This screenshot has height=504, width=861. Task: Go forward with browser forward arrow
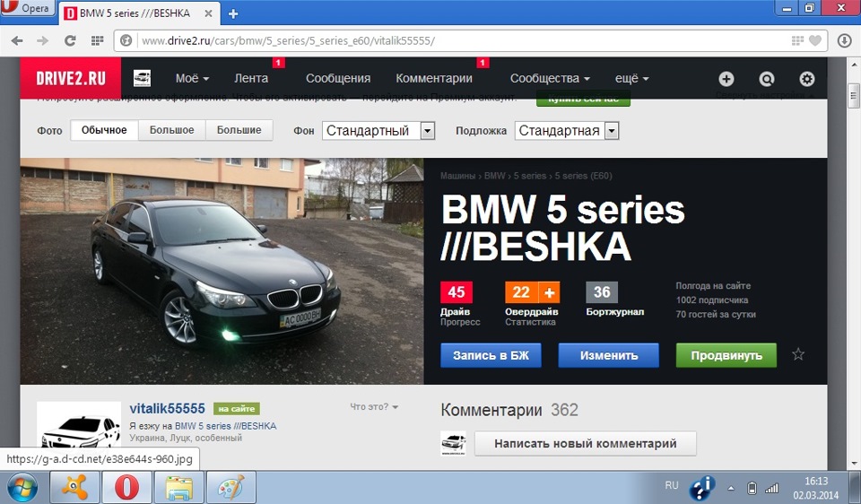43,40
